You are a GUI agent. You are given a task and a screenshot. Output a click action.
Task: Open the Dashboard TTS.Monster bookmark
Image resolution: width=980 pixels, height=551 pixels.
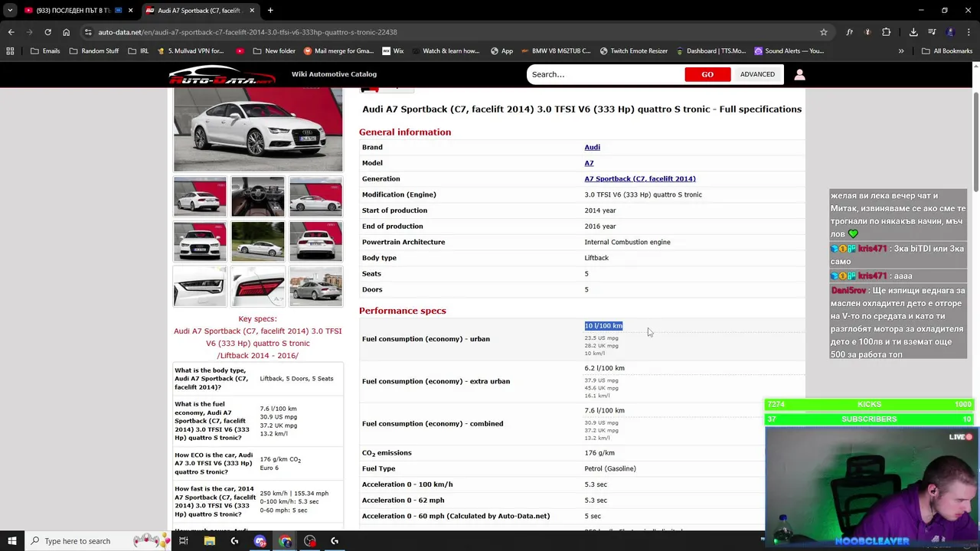tap(710, 51)
